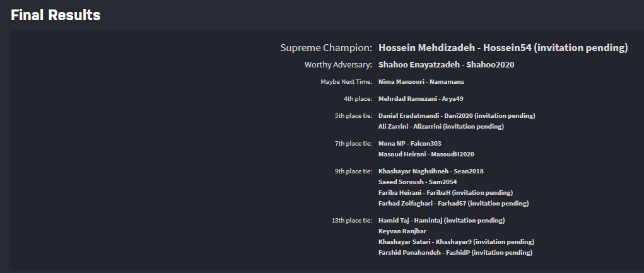Open Fariba Heirani - FaribaH entry
The height and width of the screenshot is (273, 644).
(x=445, y=192)
